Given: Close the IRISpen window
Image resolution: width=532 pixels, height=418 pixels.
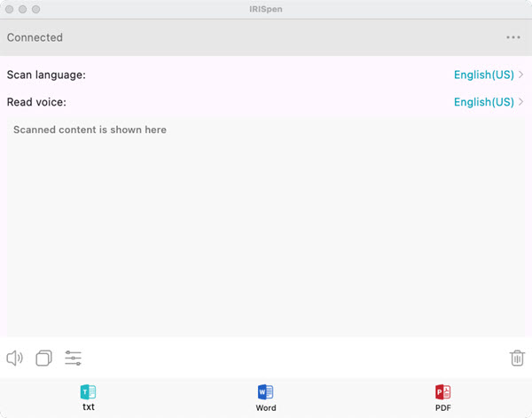Looking at the screenshot, I should pos(10,9).
